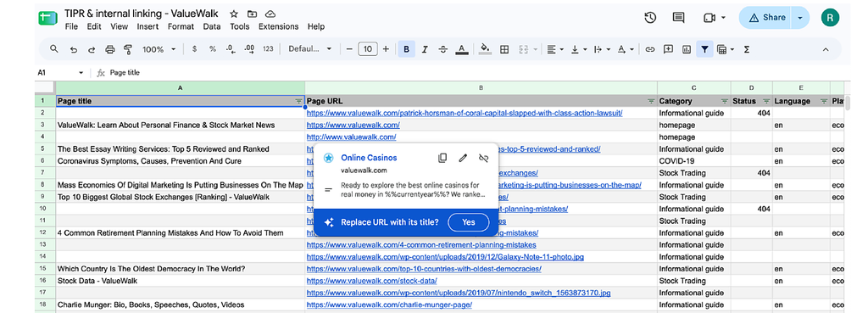Increase font size plus button
868x313 pixels.
click(x=386, y=49)
